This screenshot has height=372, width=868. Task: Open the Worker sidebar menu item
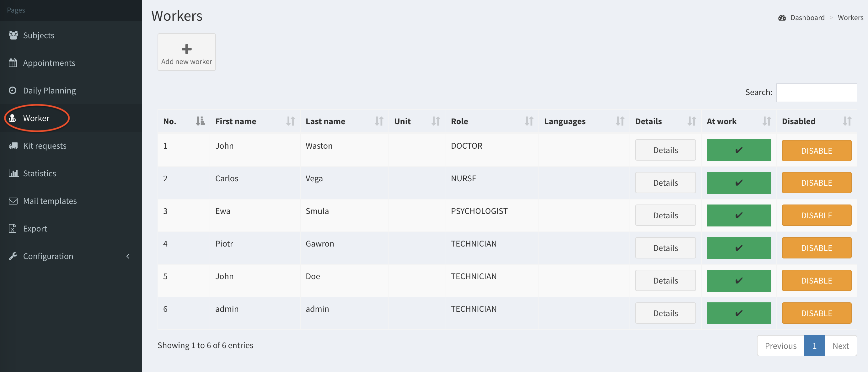(x=36, y=118)
